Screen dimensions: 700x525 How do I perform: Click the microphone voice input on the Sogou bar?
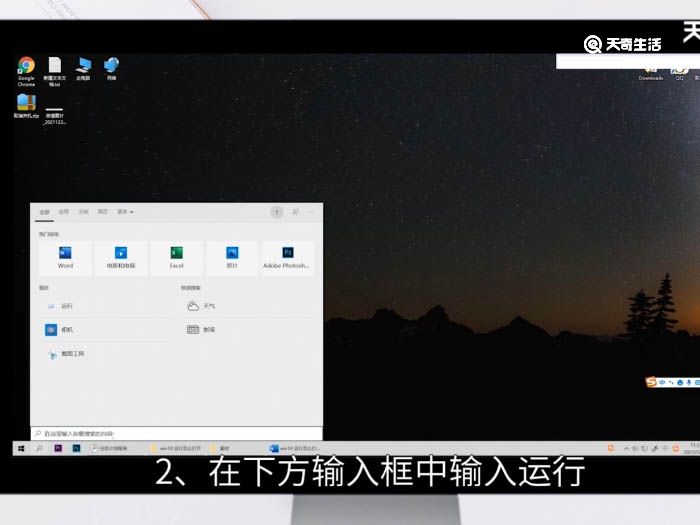(689, 383)
